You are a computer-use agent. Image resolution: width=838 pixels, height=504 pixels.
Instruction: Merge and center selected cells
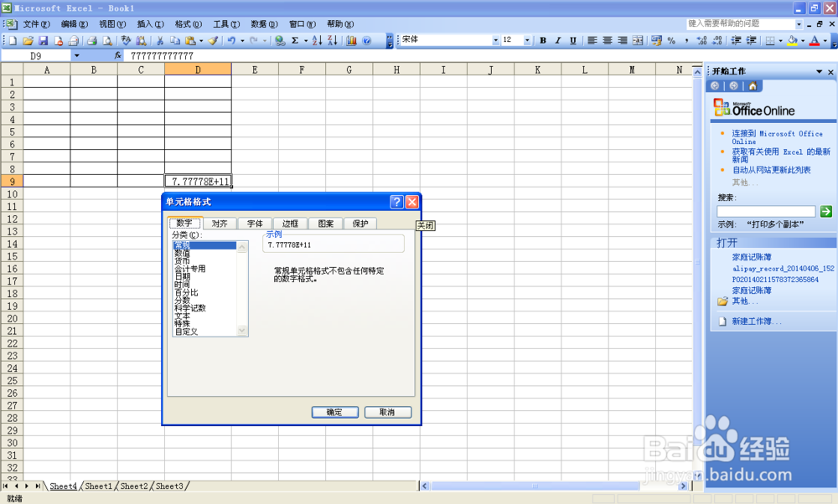(638, 40)
